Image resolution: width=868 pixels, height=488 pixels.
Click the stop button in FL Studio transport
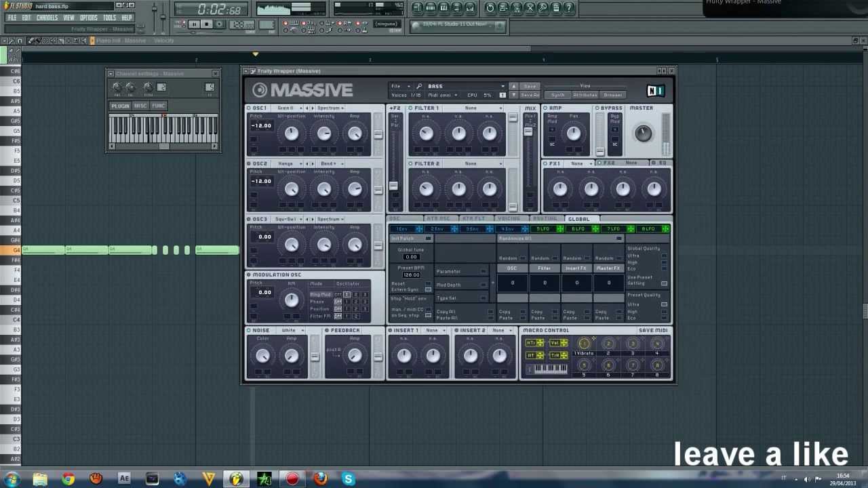207,24
